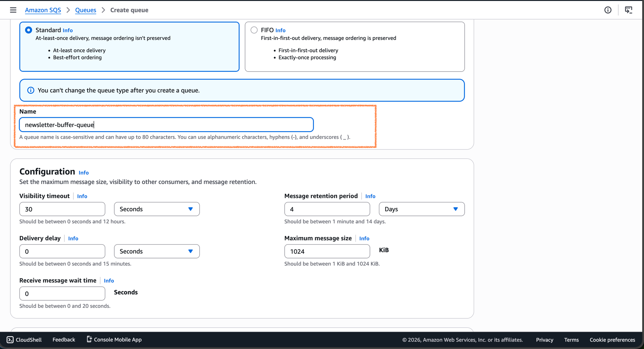Open the hamburger navigation menu
The height and width of the screenshot is (349, 644).
(13, 10)
